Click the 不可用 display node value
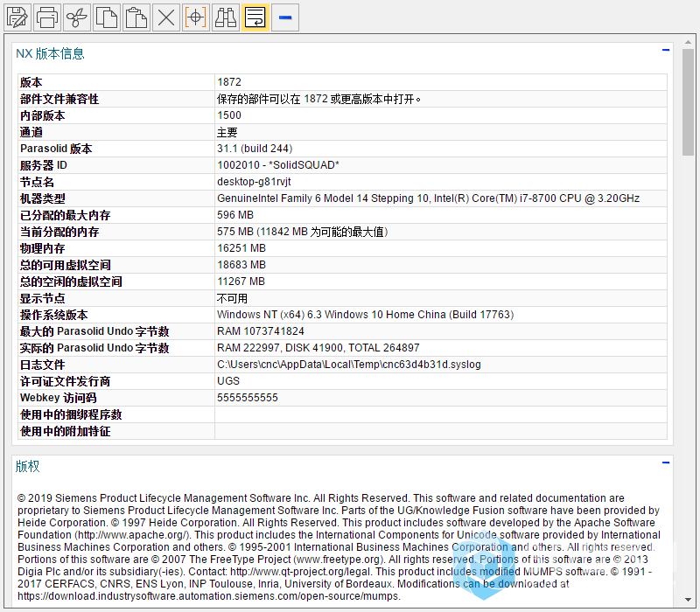The image size is (700, 612). coord(232,298)
